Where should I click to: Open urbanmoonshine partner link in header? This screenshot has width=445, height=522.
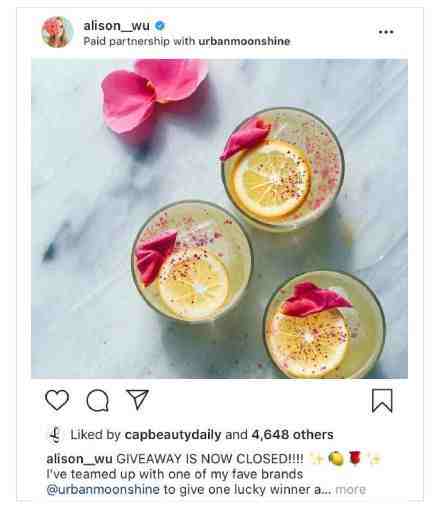coord(244,41)
